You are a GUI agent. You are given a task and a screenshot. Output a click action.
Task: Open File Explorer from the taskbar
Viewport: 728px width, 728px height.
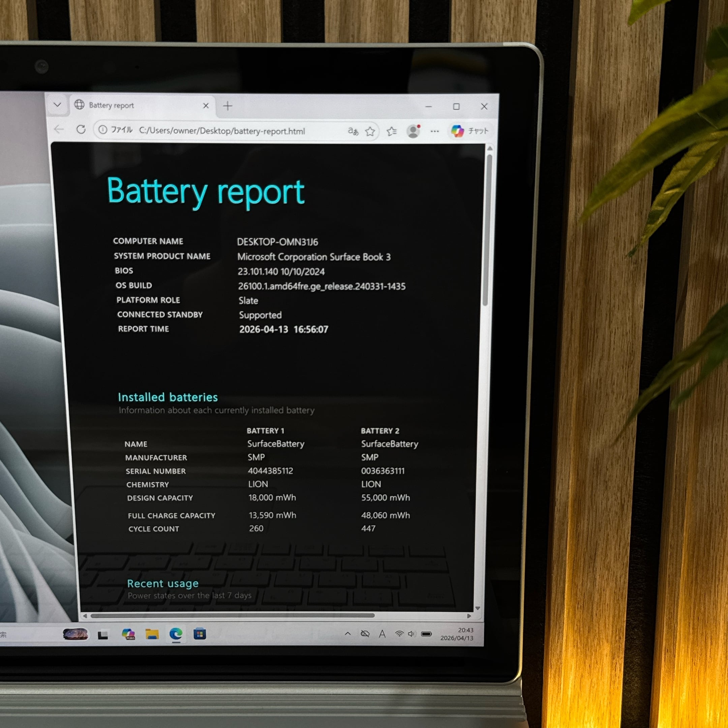pyautogui.click(x=152, y=634)
